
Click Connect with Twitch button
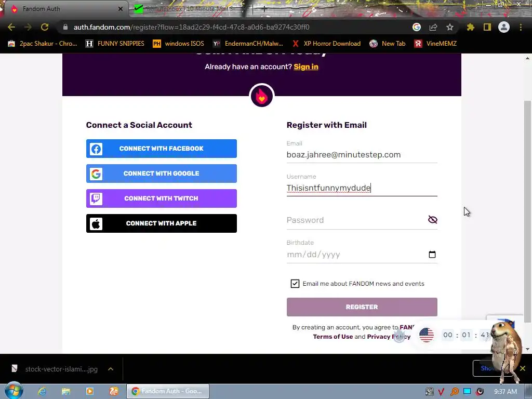tap(162, 198)
